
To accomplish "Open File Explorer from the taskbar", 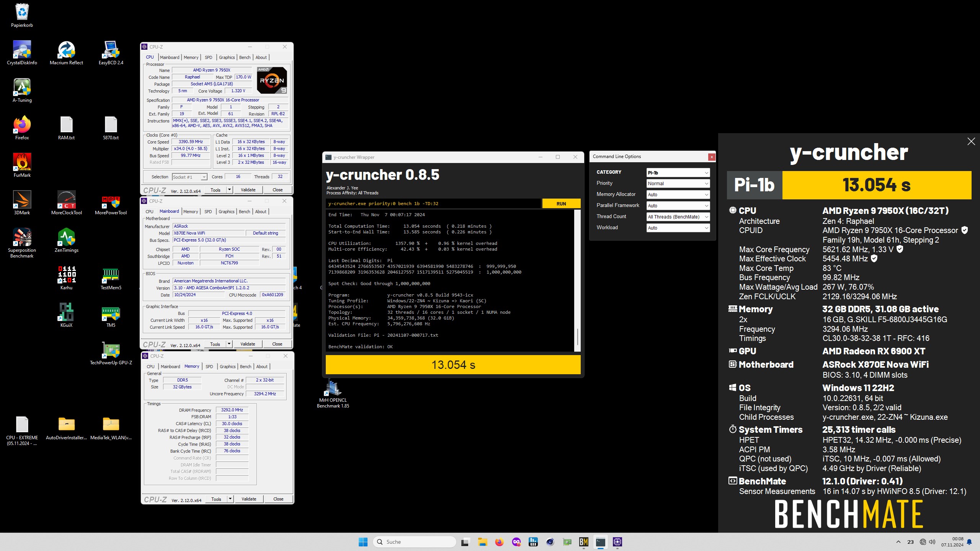I will [482, 542].
